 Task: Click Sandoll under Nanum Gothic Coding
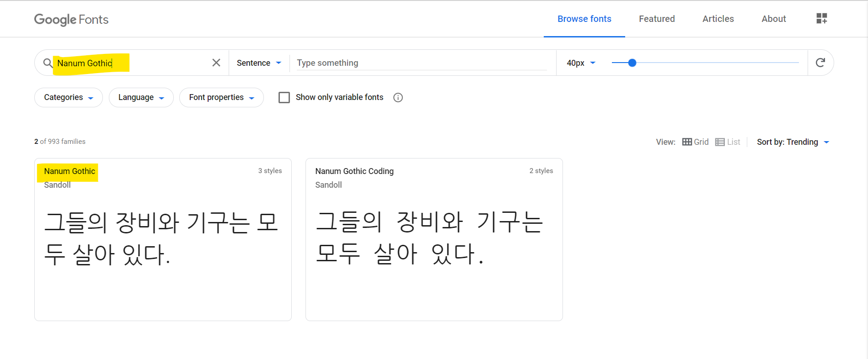[x=328, y=185]
